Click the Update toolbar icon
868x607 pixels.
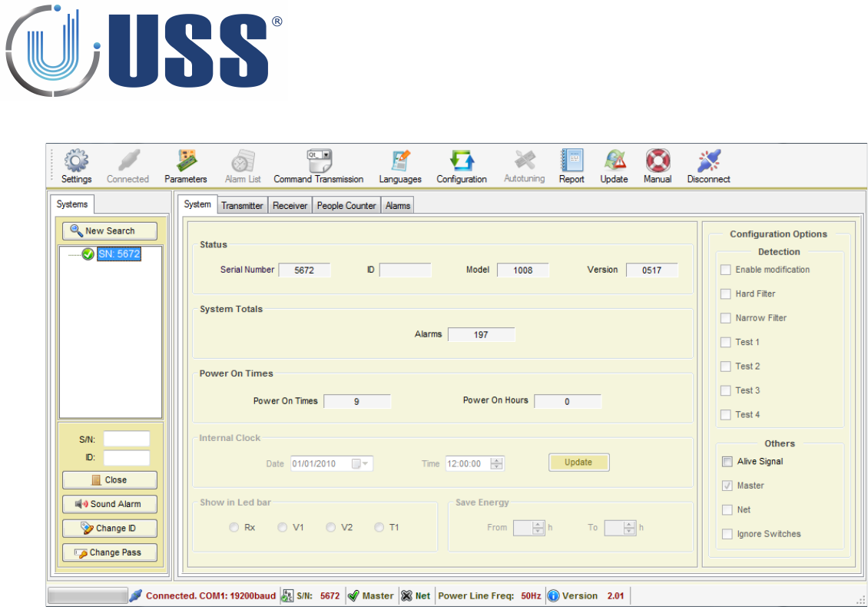point(614,166)
